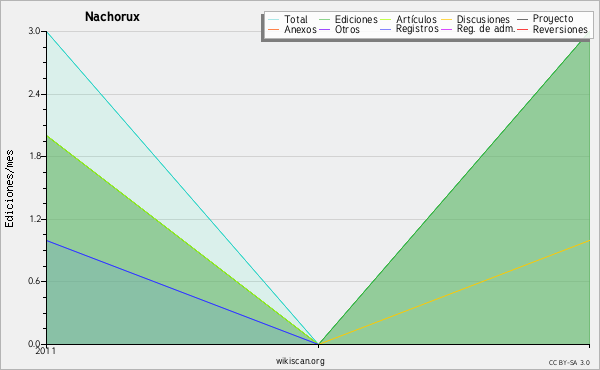Click the red Reversiones line swatch in legend
600x370 pixels.
[x=523, y=29]
